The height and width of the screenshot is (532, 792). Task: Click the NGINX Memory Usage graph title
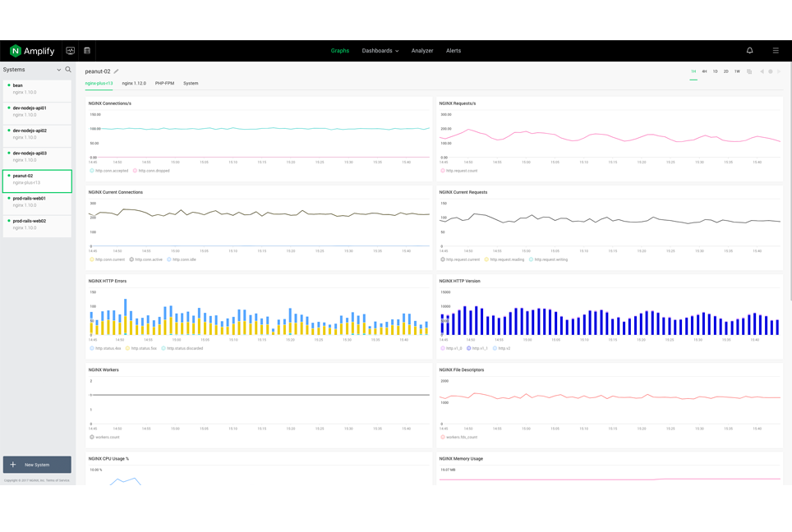[x=461, y=459]
